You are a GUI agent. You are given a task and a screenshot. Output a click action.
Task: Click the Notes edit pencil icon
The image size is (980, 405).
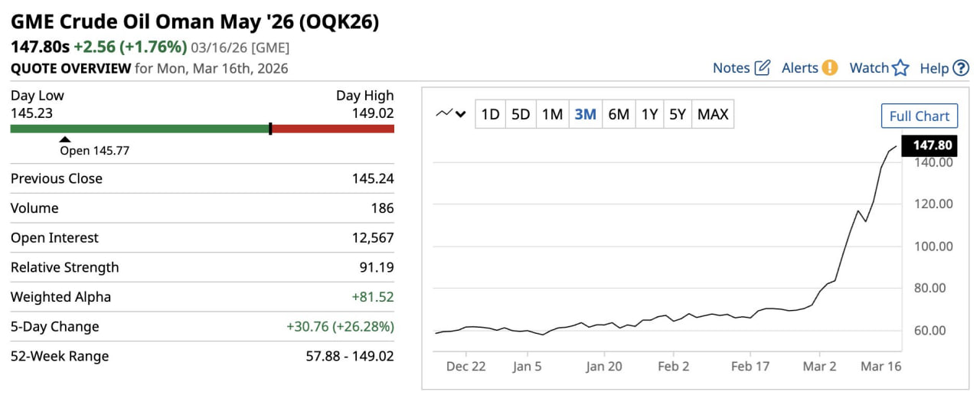(x=763, y=68)
